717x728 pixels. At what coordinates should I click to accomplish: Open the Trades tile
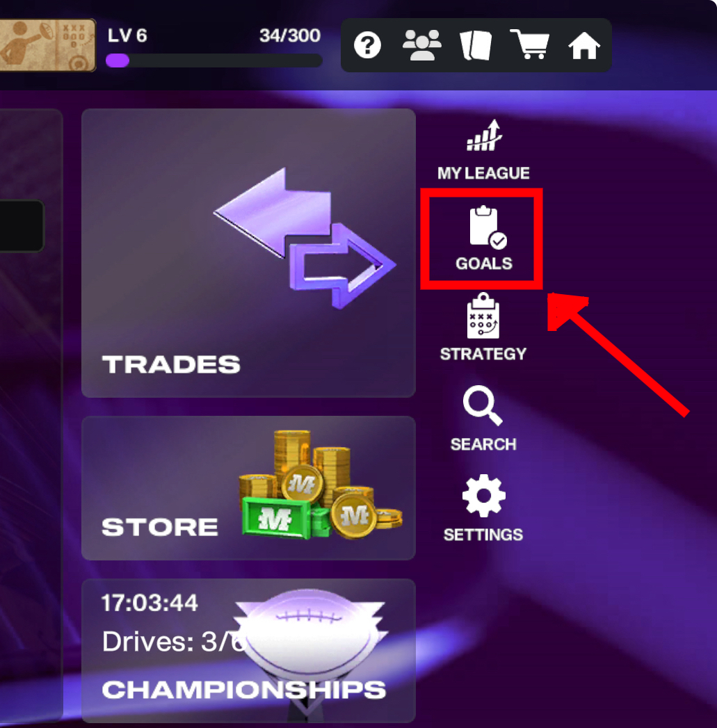tap(248, 253)
